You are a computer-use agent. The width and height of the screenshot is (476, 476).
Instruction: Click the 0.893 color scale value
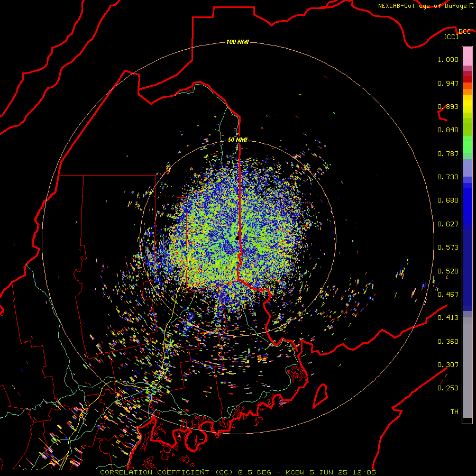tap(448, 106)
